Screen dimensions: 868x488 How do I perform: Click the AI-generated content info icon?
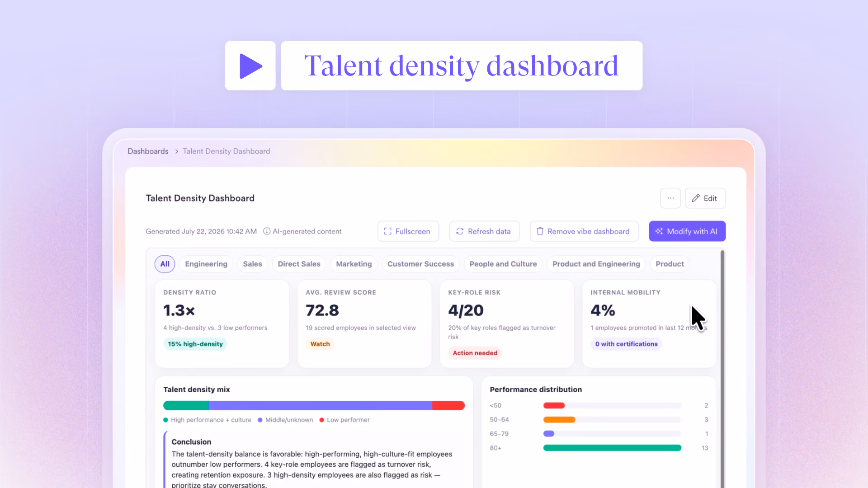[x=267, y=231]
